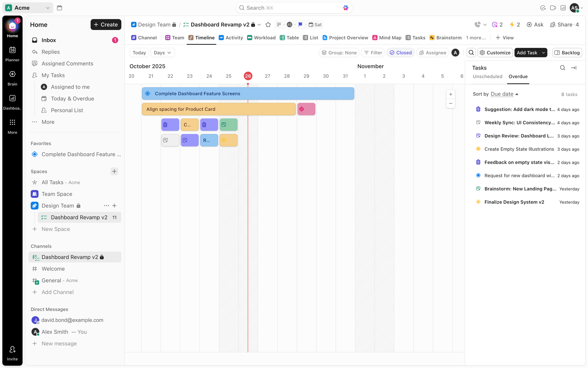Jump to Today on the timeline
This screenshot has width=588, height=368.
pyautogui.click(x=139, y=52)
